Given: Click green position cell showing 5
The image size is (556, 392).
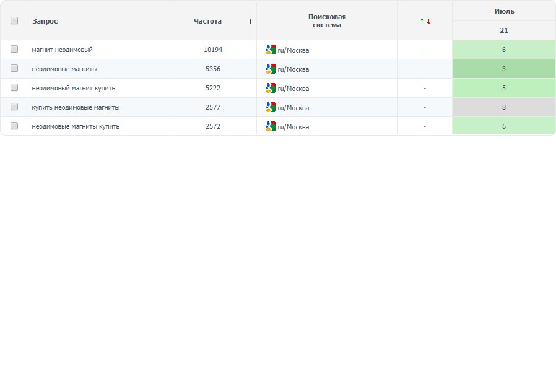Looking at the screenshot, I should point(504,88).
